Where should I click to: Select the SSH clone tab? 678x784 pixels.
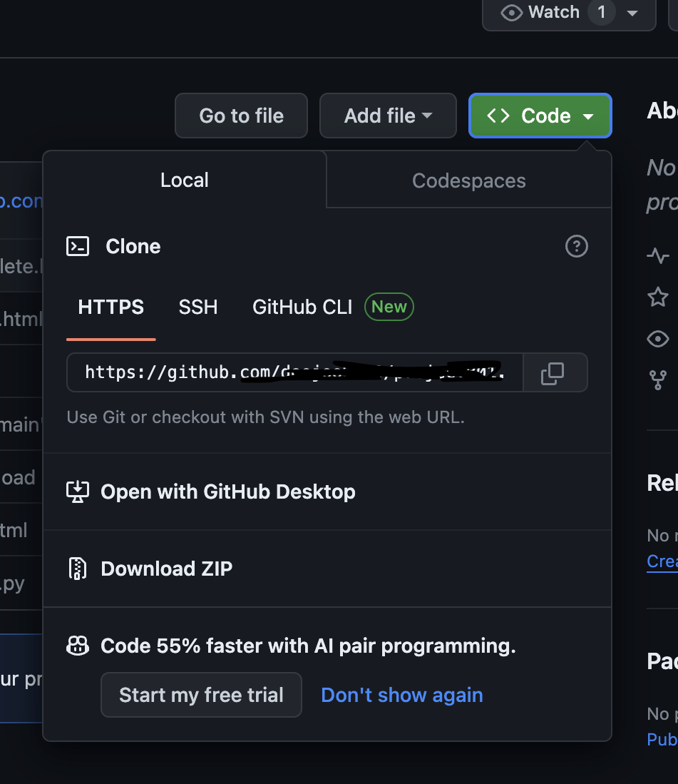[x=197, y=307]
